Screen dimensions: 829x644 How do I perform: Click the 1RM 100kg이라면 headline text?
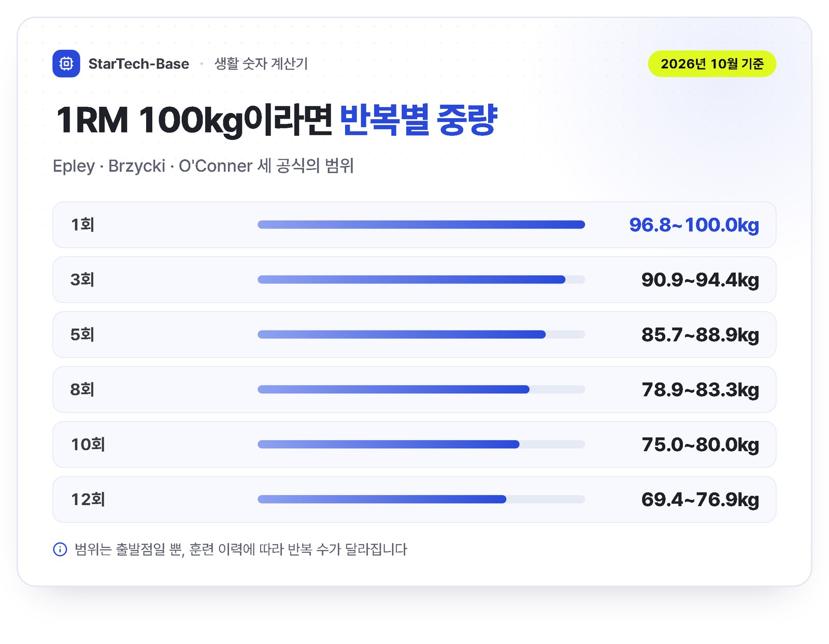(194, 120)
